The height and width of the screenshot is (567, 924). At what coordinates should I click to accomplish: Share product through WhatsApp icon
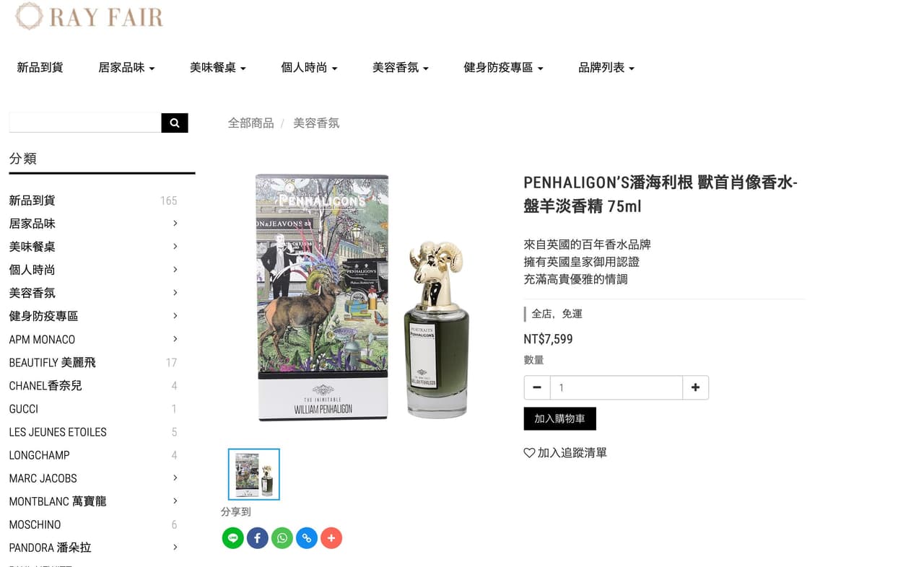click(x=282, y=538)
